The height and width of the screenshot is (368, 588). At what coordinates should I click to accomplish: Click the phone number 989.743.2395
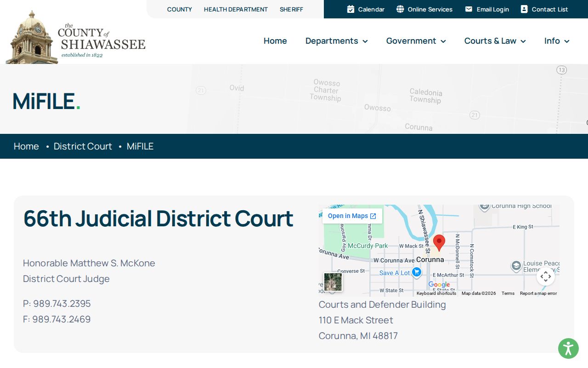coord(62,304)
